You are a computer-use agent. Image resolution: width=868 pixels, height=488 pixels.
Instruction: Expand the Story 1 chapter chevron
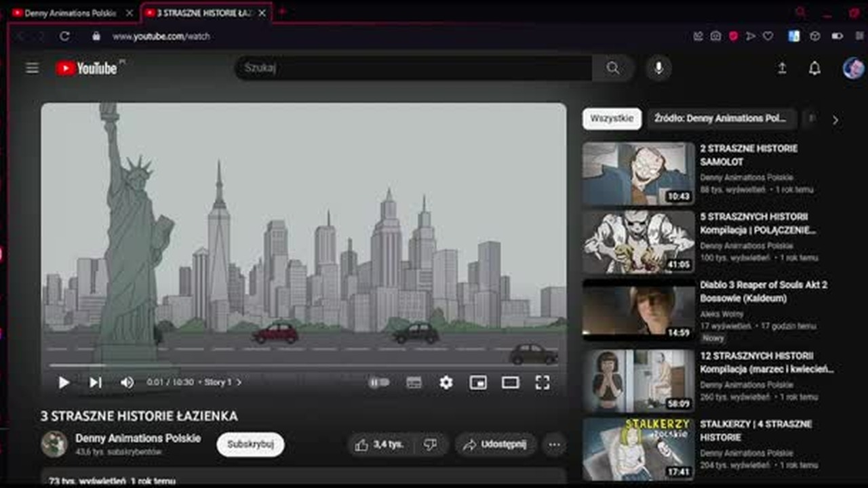239,382
